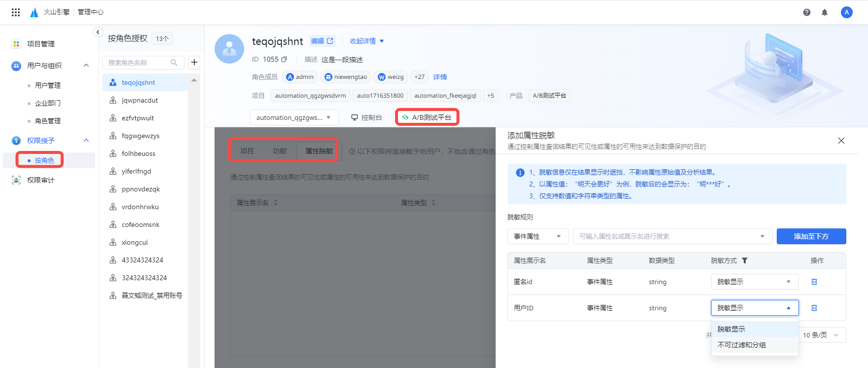Screen dimensions: 868x368
Task: Select role ezfvtpwuit
Action: [145, 118]
